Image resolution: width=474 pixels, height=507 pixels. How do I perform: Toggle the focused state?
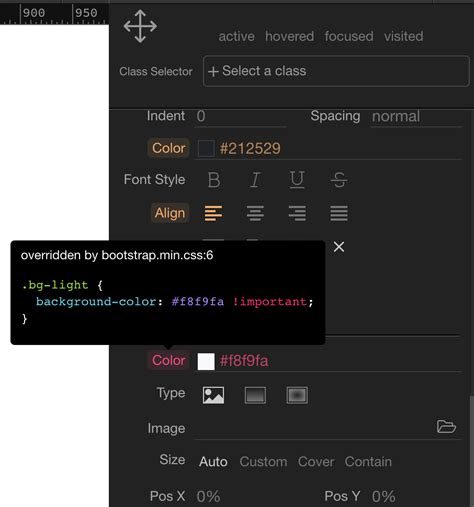[349, 36]
